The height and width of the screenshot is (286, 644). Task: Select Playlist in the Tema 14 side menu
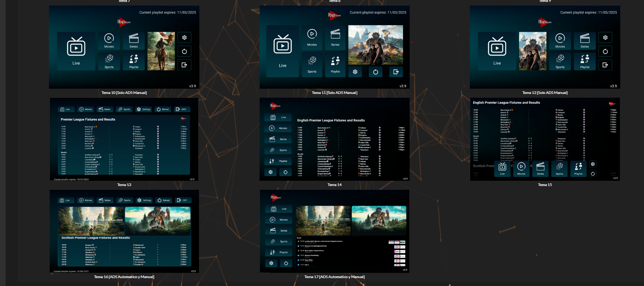coord(278,161)
